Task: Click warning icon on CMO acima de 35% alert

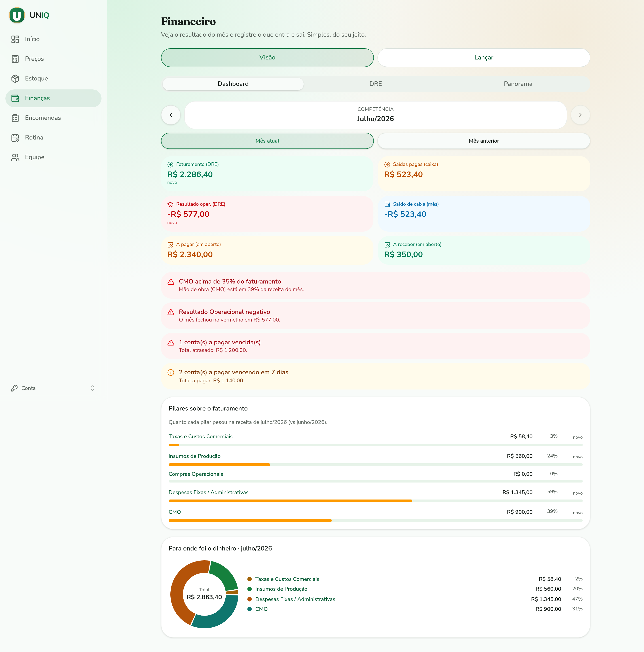Action: [171, 282]
